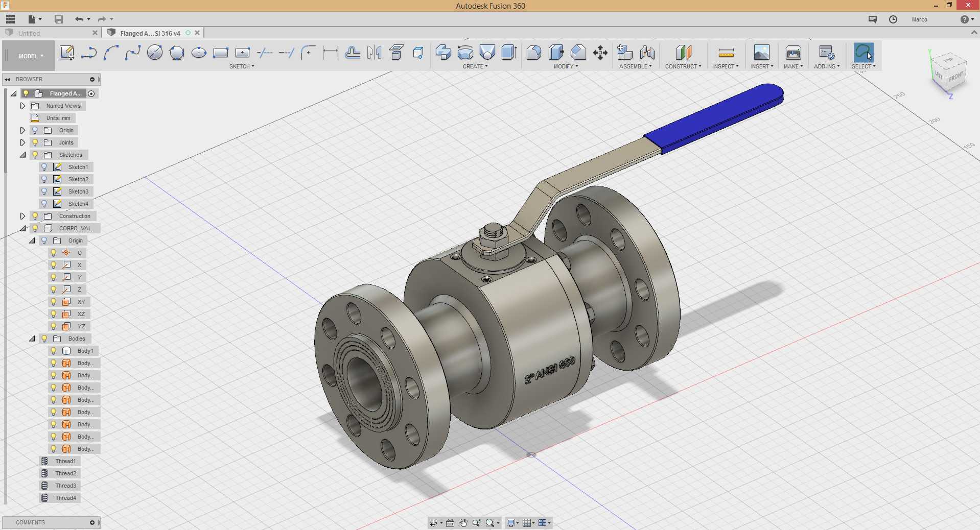The image size is (980, 530).
Task: Open the data panel grid icon
Action: [x=10, y=19]
